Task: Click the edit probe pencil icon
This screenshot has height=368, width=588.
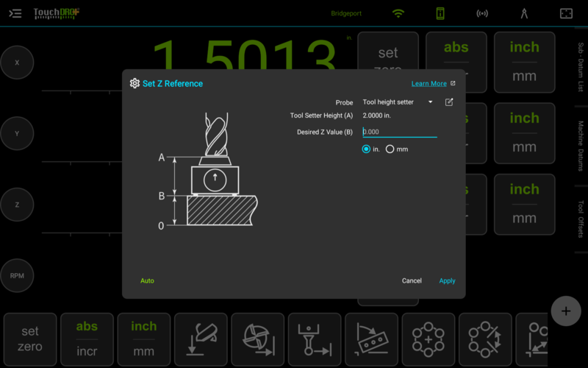Action: pos(449,102)
